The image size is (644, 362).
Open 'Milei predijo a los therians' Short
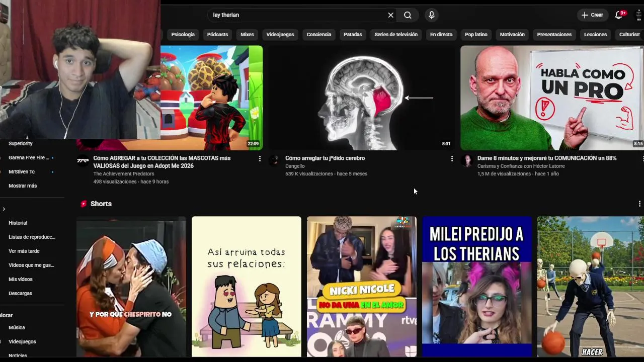point(477,287)
